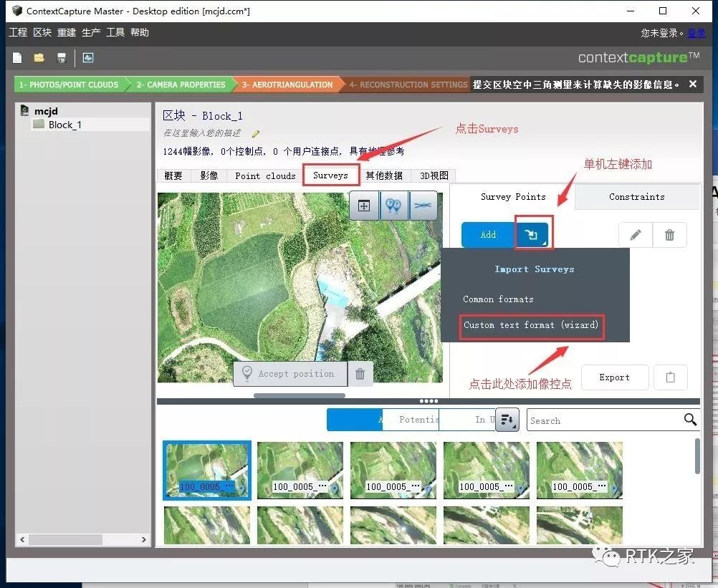This screenshot has width=718, height=588.
Task: Click the 登录 login link
Action: pos(697,33)
